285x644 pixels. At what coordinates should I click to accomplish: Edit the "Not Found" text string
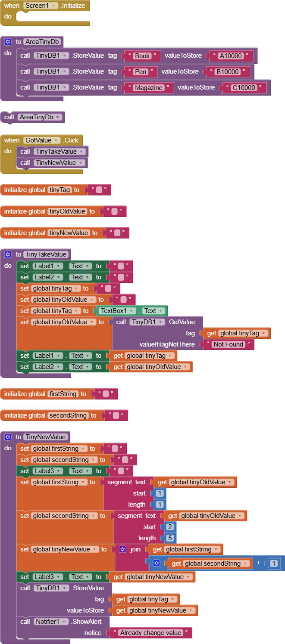point(228,344)
